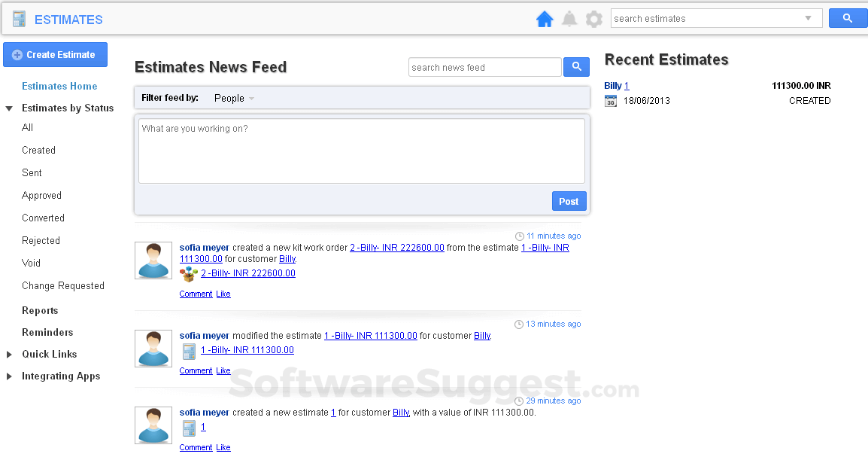Click the Estimates logo icon top left

pos(19,17)
